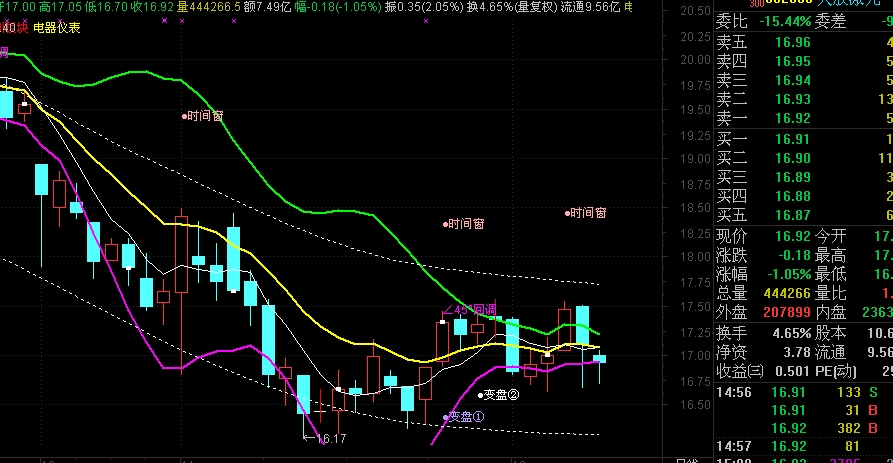
Task: Select the 14:56 trade with volume 133
Action: coord(804,392)
